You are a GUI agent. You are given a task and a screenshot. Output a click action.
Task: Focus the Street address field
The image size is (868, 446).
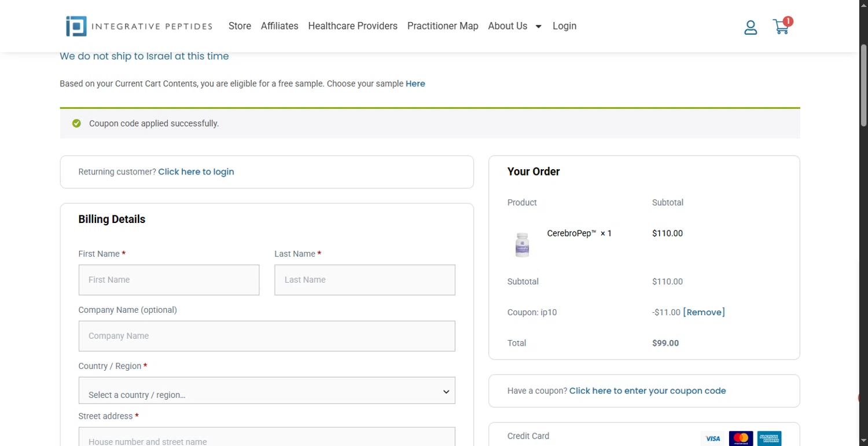(x=267, y=437)
